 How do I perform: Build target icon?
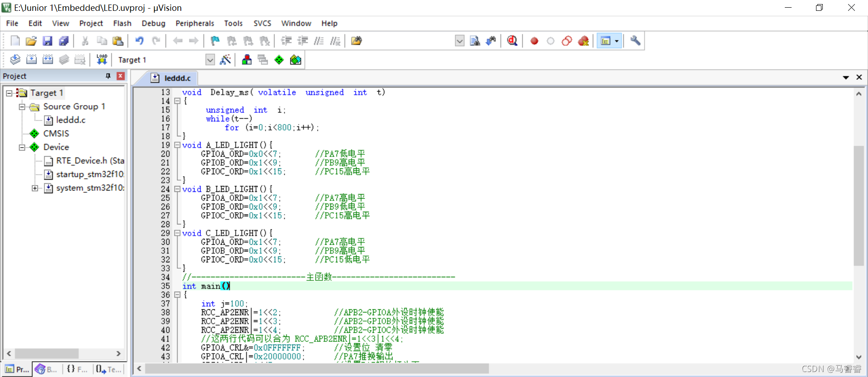coord(32,60)
